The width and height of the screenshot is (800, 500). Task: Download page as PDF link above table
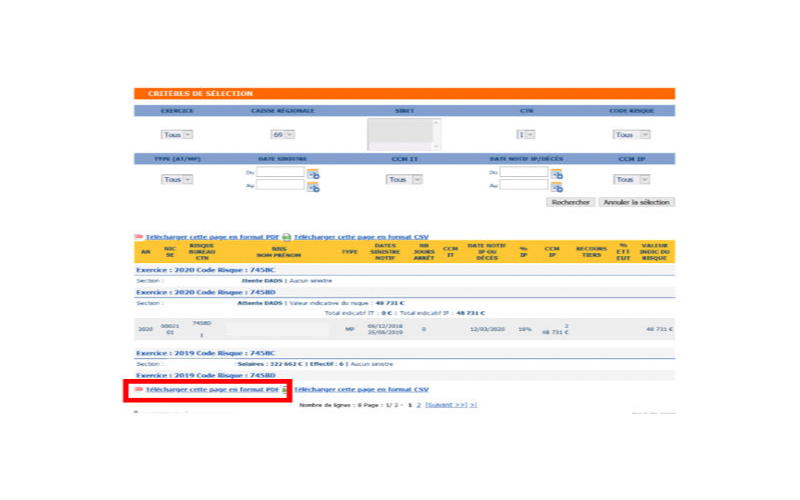pyautogui.click(x=212, y=237)
